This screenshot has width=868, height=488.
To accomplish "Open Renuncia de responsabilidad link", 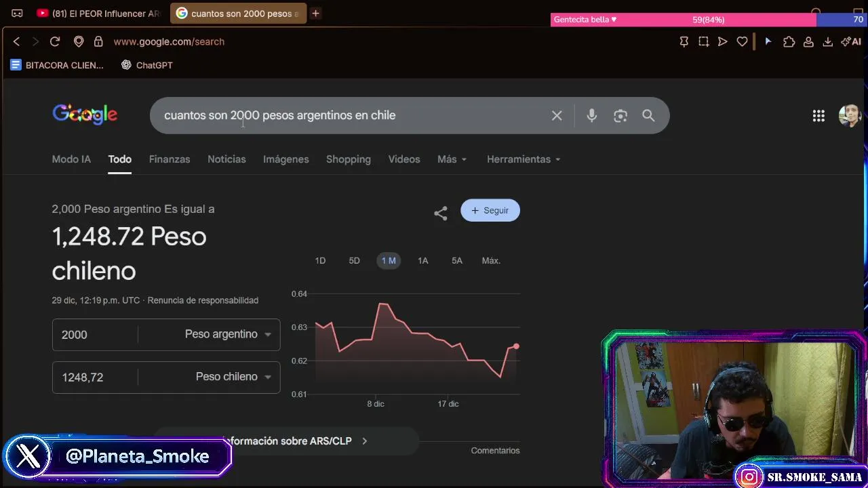I will pyautogui.click(x=203, y=300).
